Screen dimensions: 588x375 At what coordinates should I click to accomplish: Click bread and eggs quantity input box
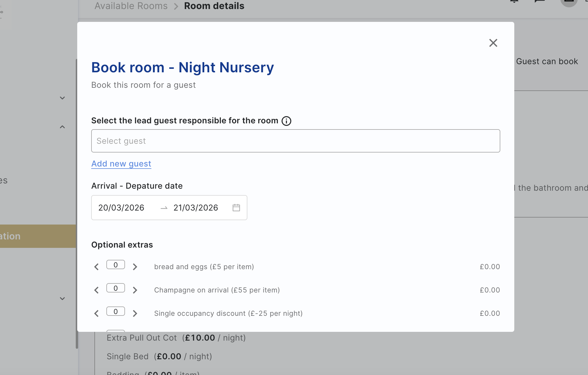pyautogui.click(x=116, y=265)
